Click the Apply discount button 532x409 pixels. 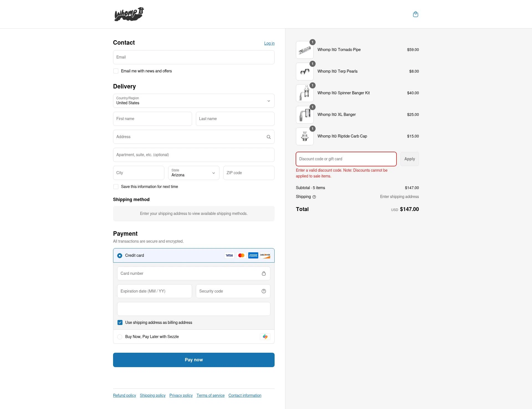(410, 159)
